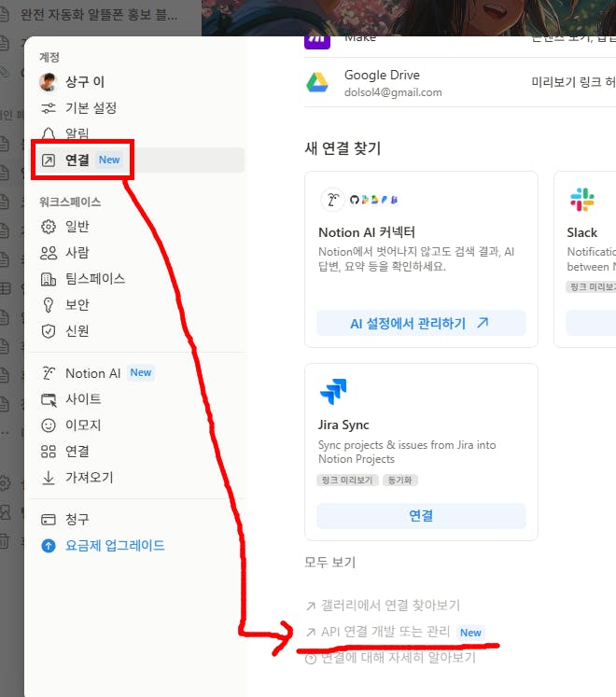Viewport: 616px width, 697px height.
Task: Open 이모지 settings
Action: pos(138,425)
